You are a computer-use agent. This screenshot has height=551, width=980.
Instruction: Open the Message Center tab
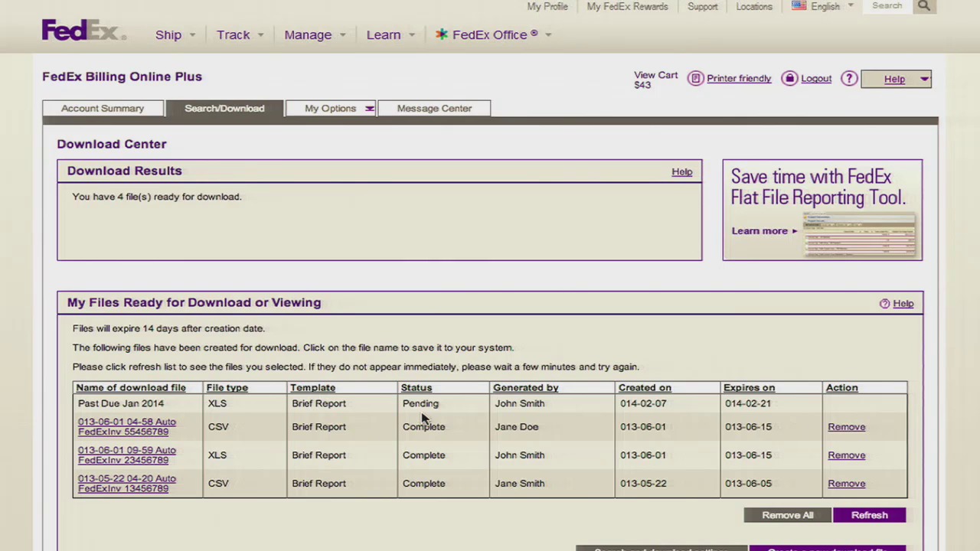coord(434,108)
